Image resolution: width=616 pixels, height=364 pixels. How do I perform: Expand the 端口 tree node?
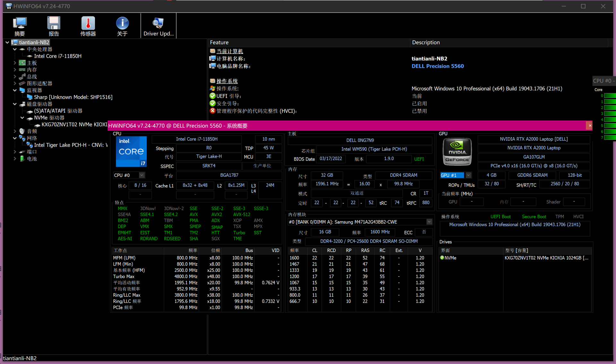(15, 152)
